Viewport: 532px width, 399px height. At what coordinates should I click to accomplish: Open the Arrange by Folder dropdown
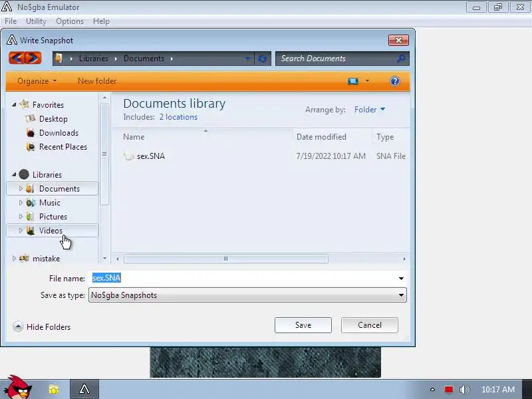370,110
